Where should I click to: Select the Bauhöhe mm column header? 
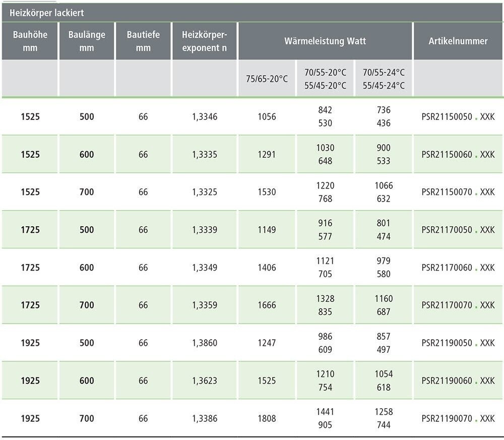30,41
